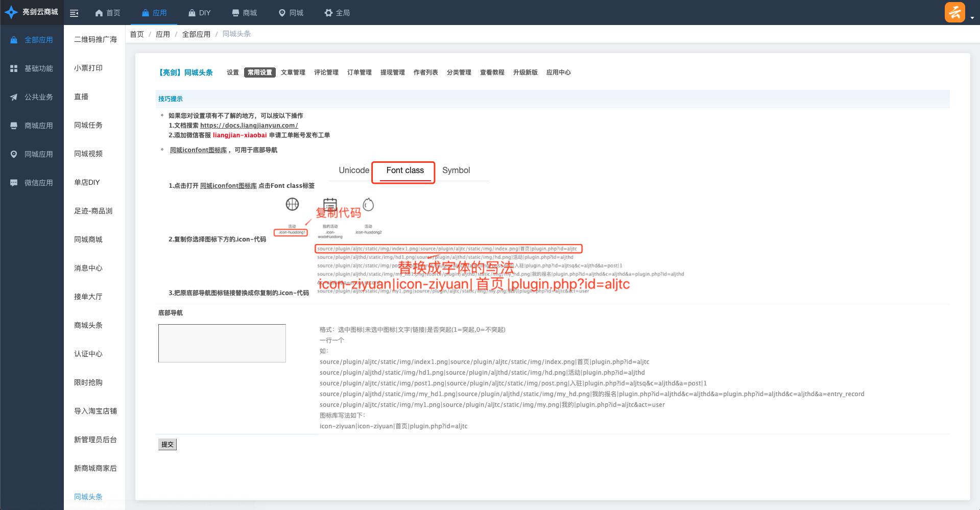Click into the 底部导航 text area
Image resolution: width=980 pixels, height=510 pixels.
tap(222, 343)
